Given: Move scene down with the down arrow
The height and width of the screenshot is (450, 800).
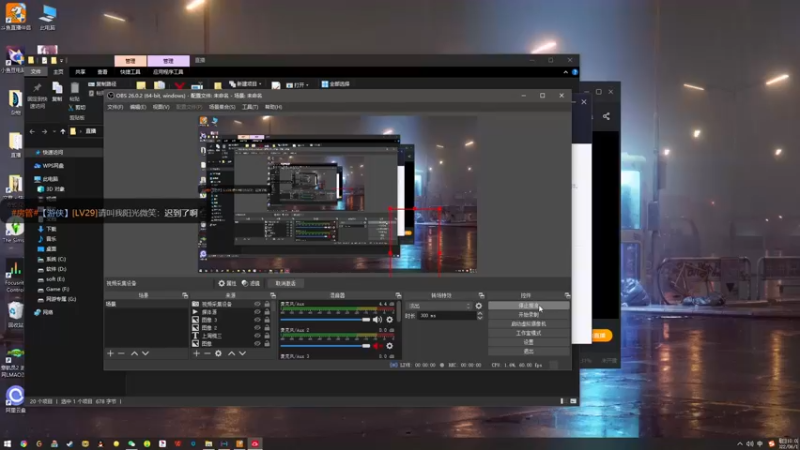Looking at the screenshot, I should tap(145, 353).
